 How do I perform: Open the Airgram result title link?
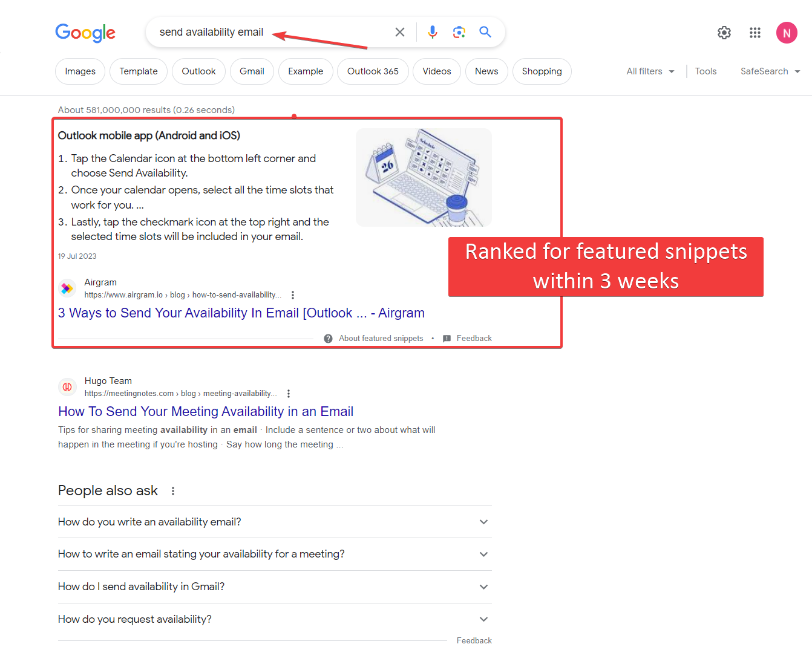click(241, 313)
